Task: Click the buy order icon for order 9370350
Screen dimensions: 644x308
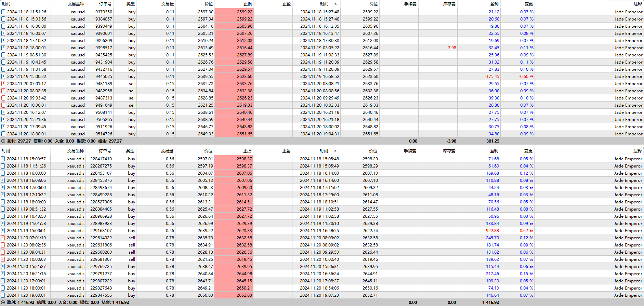Action: (x=3, y=12)
